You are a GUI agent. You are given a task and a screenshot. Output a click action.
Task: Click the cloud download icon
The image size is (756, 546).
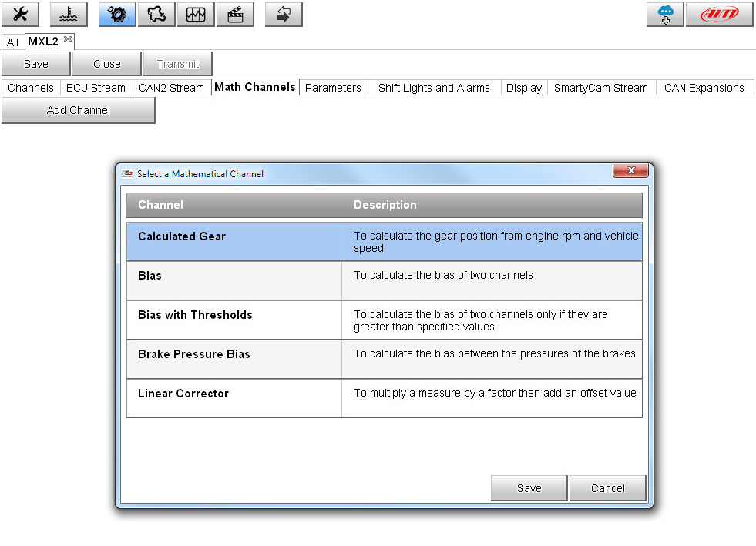pyautogui.click(x=665, y=15)
